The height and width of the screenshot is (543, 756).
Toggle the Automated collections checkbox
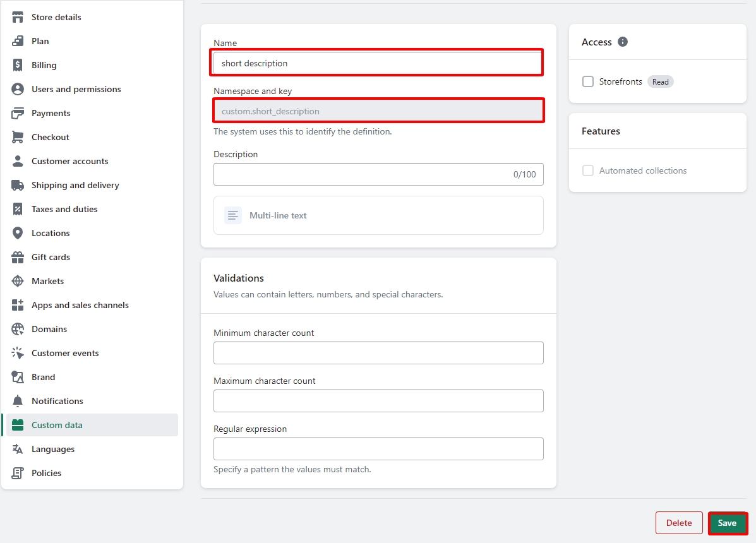(x=588, y=170)
